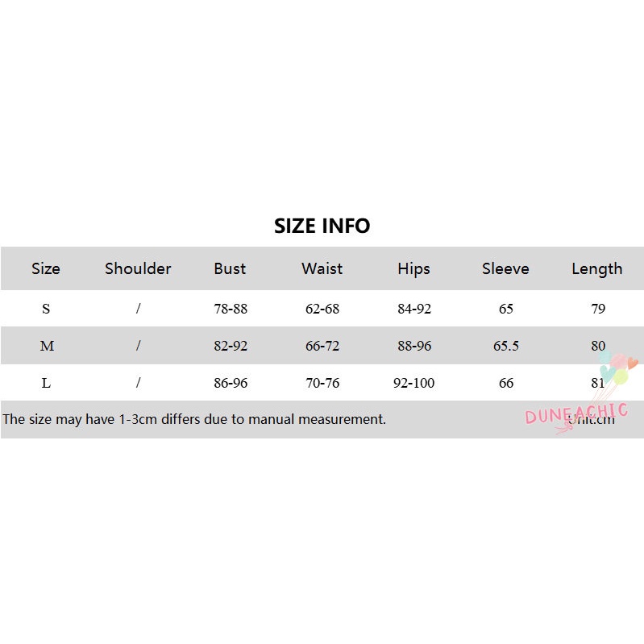
Task: Click the Hips column header
Action: click(x=413, y=268)
